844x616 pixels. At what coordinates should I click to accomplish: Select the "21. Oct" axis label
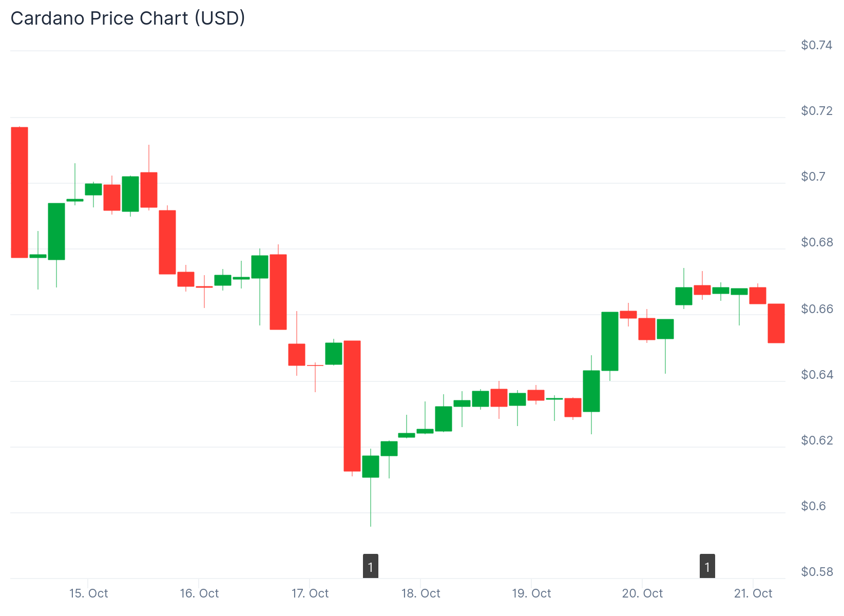coord(753,593)
